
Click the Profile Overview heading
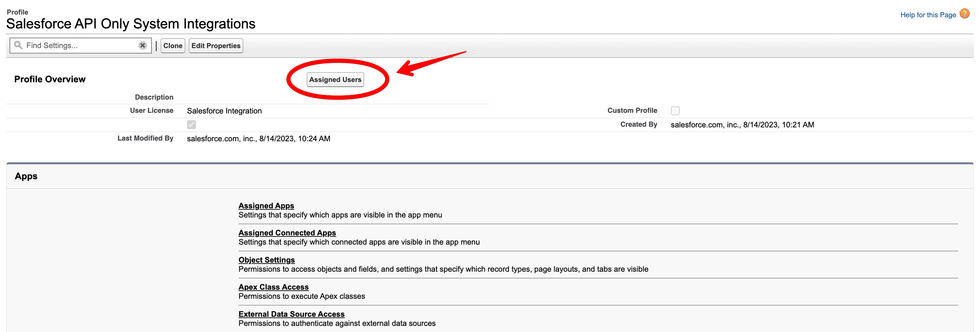coord(50,79)
